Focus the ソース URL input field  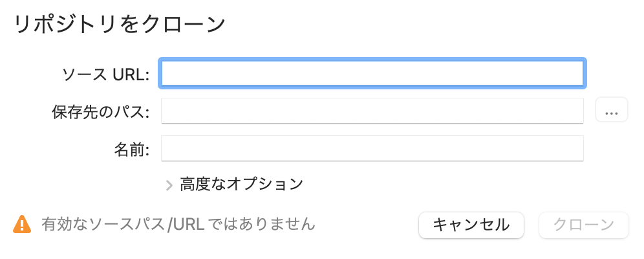coord(372,73)
